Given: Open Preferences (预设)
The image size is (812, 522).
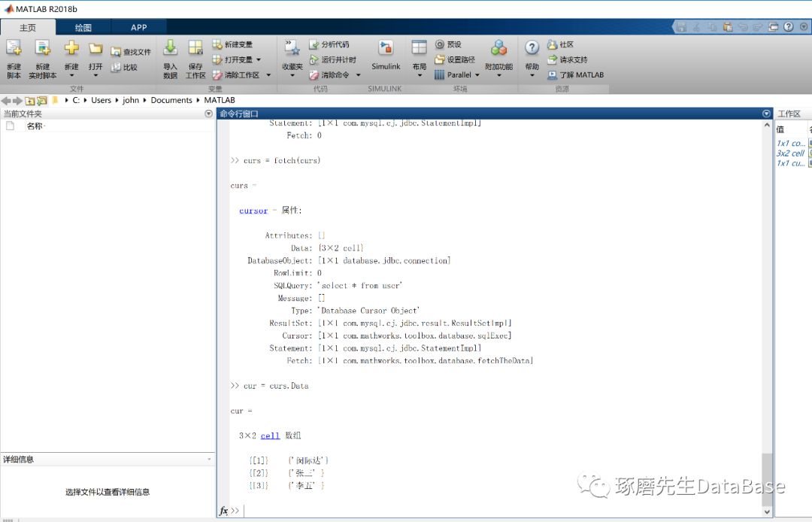Looking at the screenshot, I should click(448, 44).
